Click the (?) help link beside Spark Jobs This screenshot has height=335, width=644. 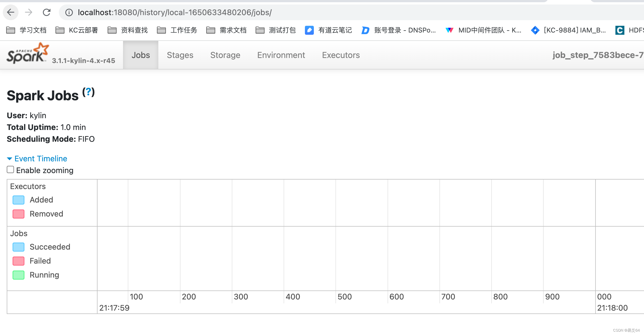(89, 92)
